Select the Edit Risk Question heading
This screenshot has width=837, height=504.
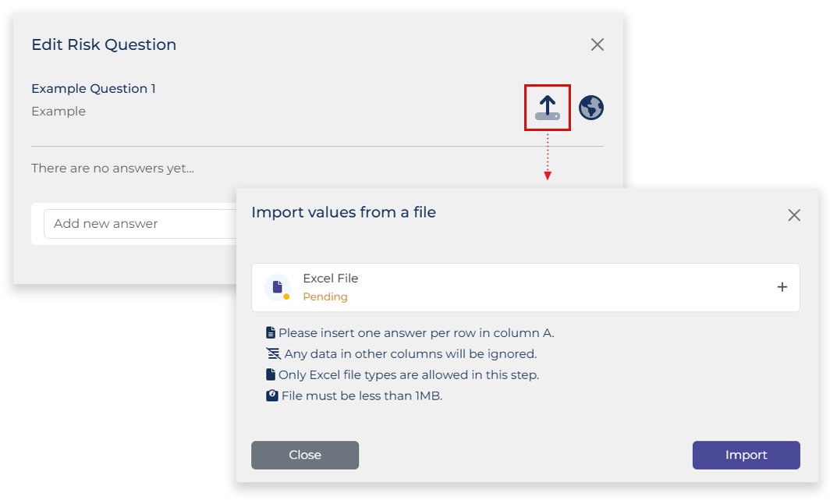pyautogui.click(x=104, y=44)
